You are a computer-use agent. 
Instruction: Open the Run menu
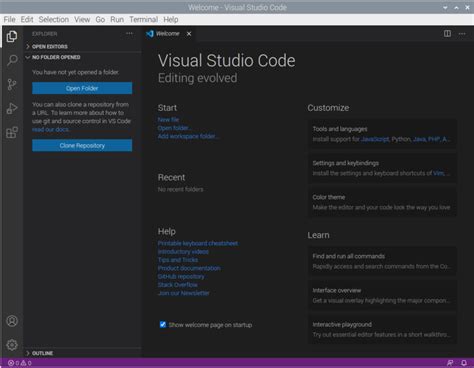(117, 19)
